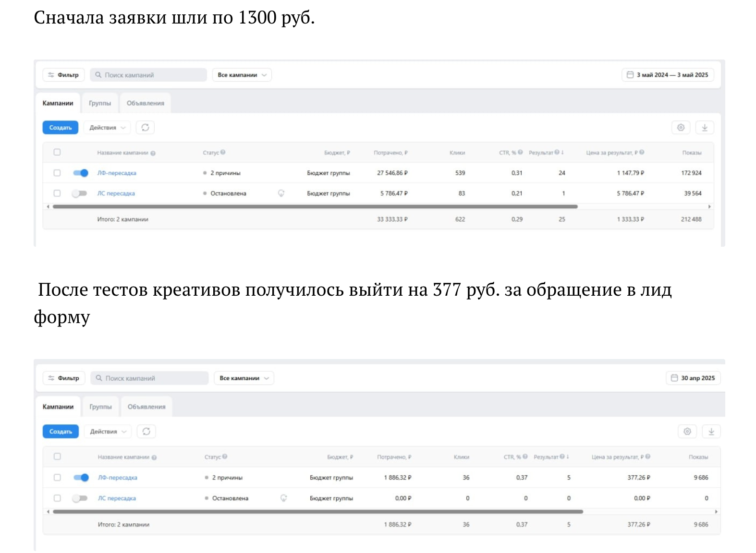Enable ЛС пересадка toggle in row with 83 clicks
The height and width of the screenshot is (553, 756).
[x=79, y=193]
